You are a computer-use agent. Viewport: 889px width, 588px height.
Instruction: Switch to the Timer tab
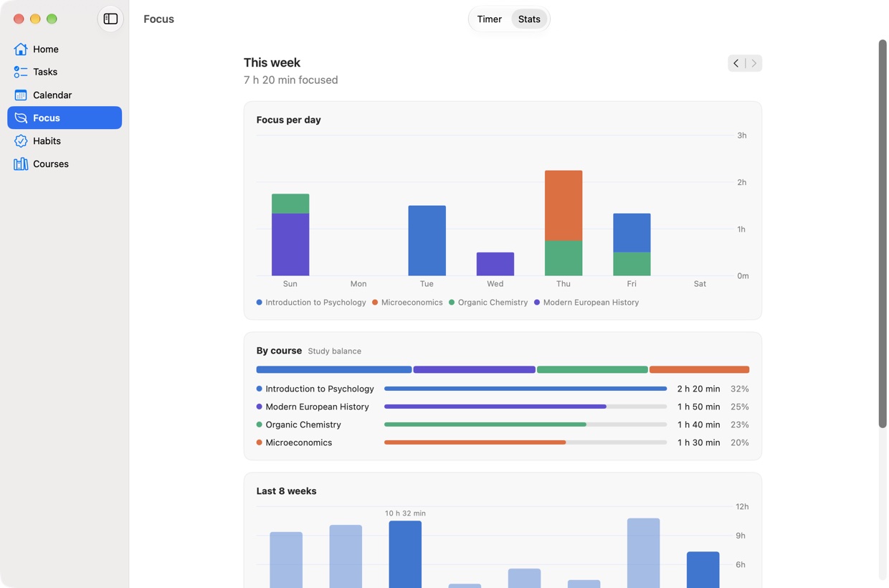(490, 19)
